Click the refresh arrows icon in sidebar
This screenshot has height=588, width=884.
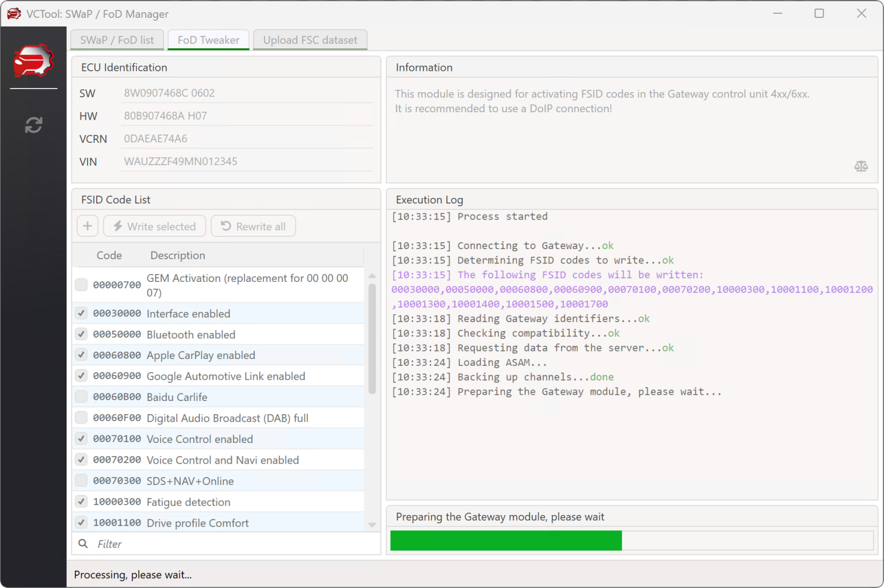click(33, 125)
